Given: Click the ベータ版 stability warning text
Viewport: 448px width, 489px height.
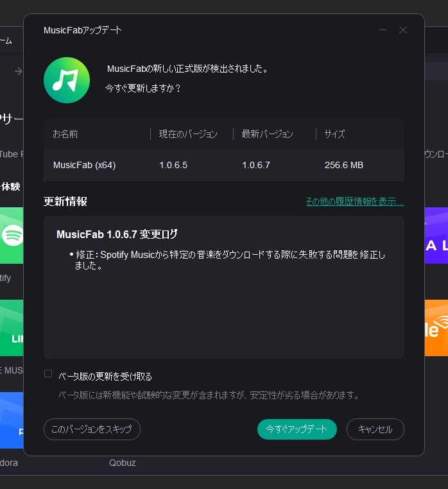Looking at the screenshot, I should 209,395.
